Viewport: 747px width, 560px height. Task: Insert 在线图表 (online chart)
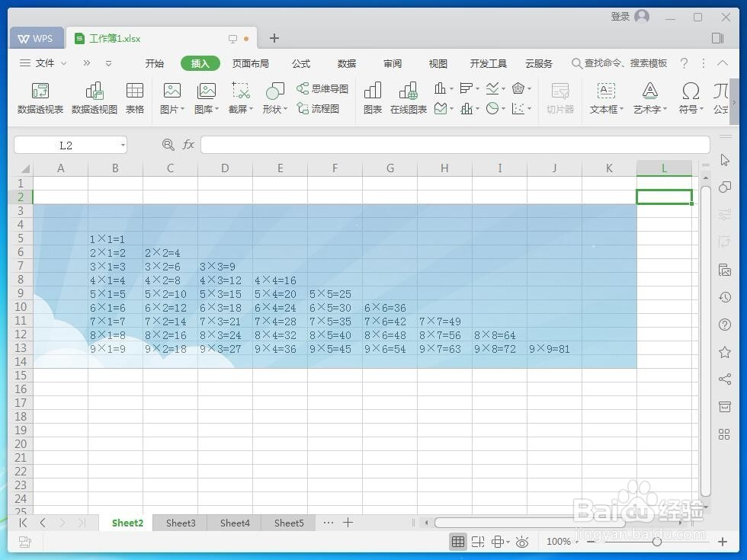[x=409, y=98]
